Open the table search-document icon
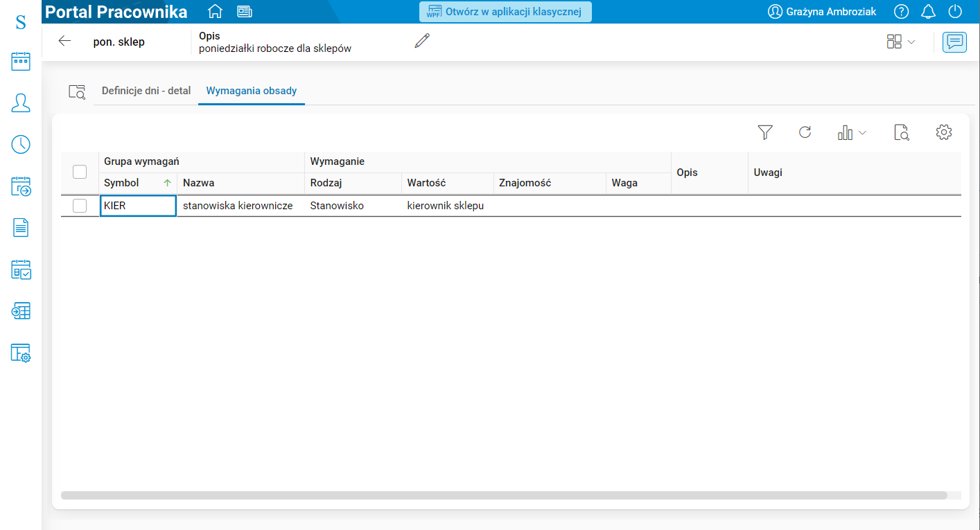Screen dimensions: 980x530 tap(902, 132)
